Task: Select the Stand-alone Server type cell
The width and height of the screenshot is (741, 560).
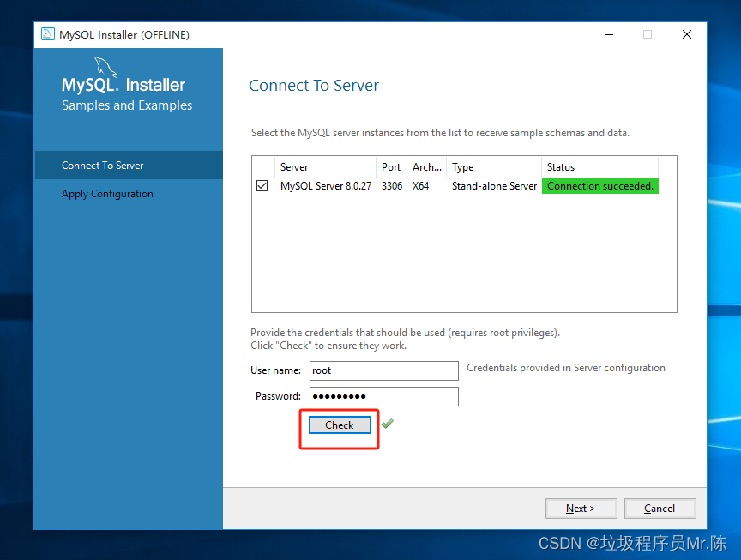Action: coord(494,186)
